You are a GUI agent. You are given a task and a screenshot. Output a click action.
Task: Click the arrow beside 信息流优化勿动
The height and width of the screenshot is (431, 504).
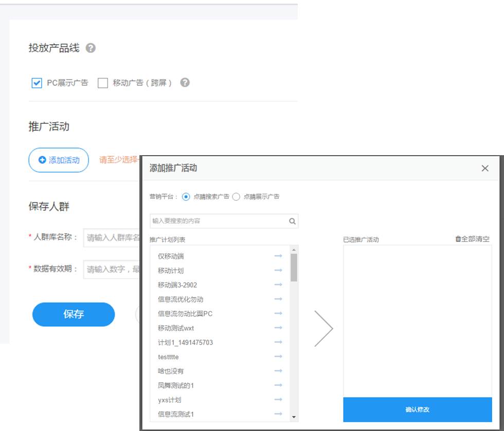click(x=278, y=298)
